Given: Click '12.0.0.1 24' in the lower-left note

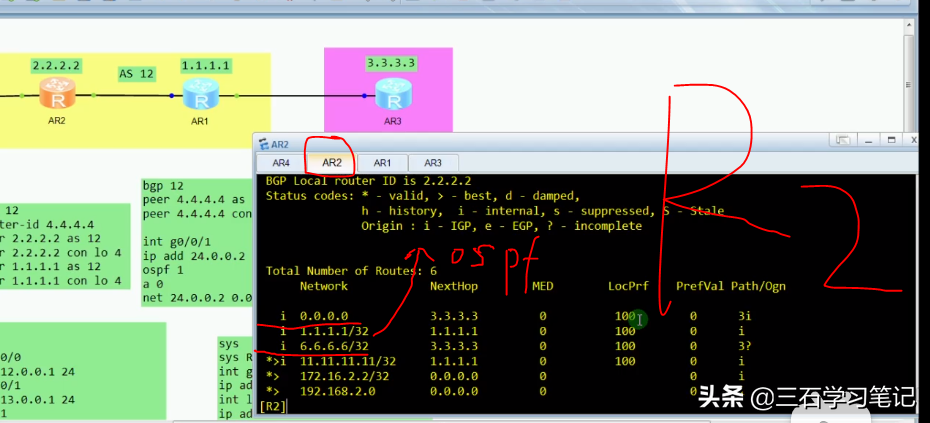Looking at the screenshot, I should pyautogui.click(x=37, y=372).
